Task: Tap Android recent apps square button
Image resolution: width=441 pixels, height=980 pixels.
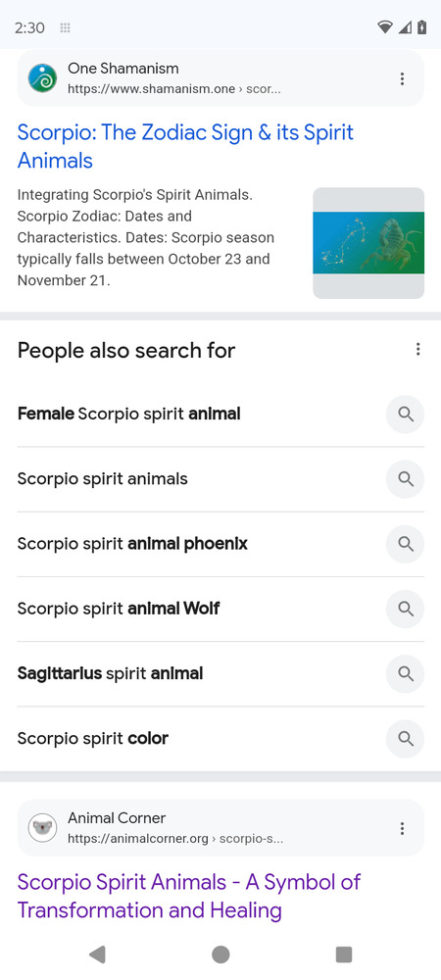Action: [x=344, y=955]
